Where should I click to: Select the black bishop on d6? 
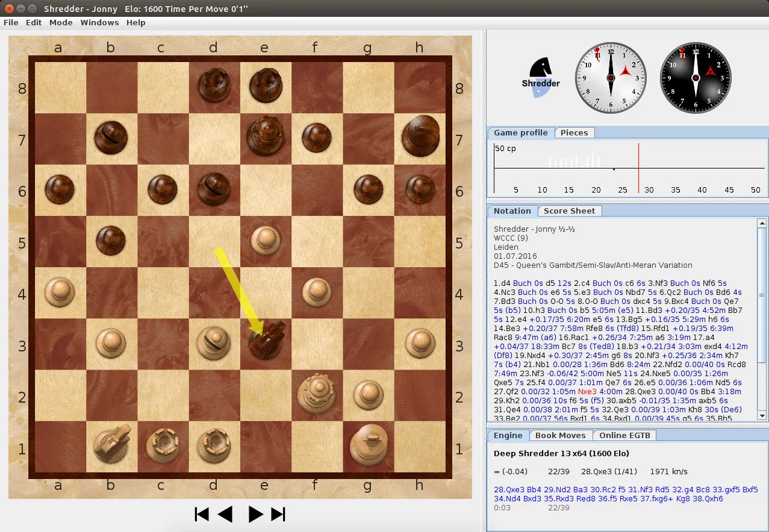pyautogui.click(x=214, y=188)
